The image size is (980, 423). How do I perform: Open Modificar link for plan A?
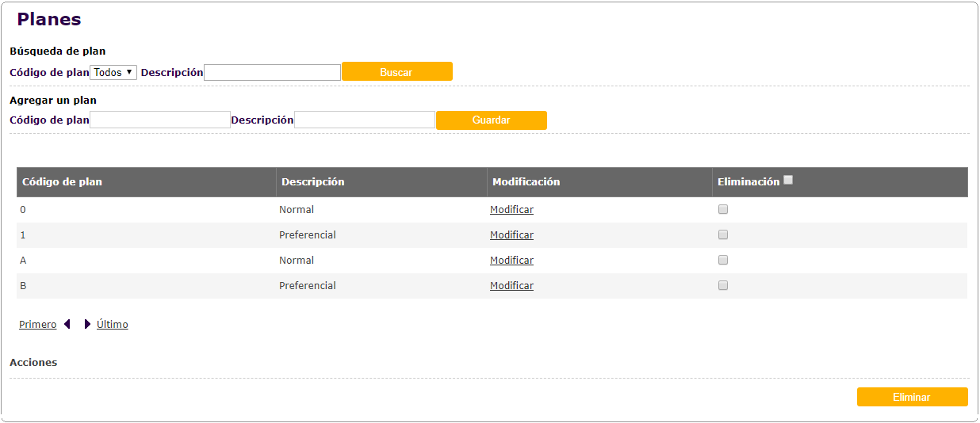click(511, 261)
